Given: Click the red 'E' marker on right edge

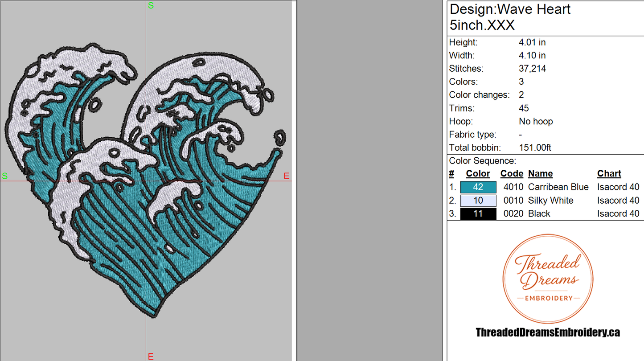Looking at the screenshot, I should 287,176.
